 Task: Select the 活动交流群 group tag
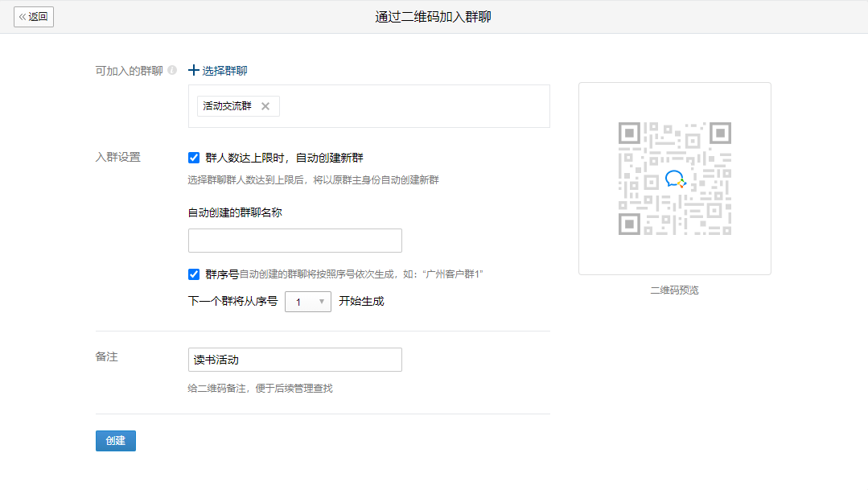tap(227, 106)
